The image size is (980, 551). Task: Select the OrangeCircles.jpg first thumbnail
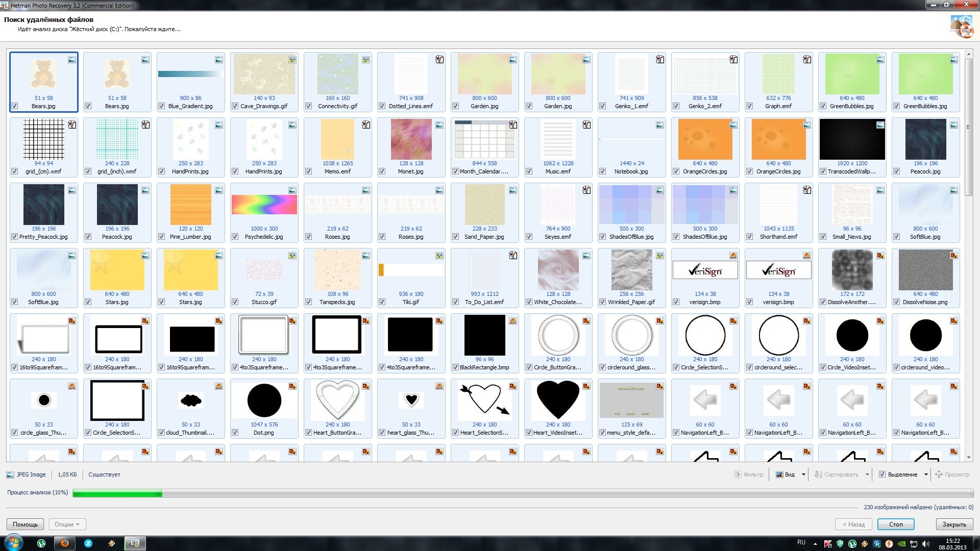(x=705, y=140)
